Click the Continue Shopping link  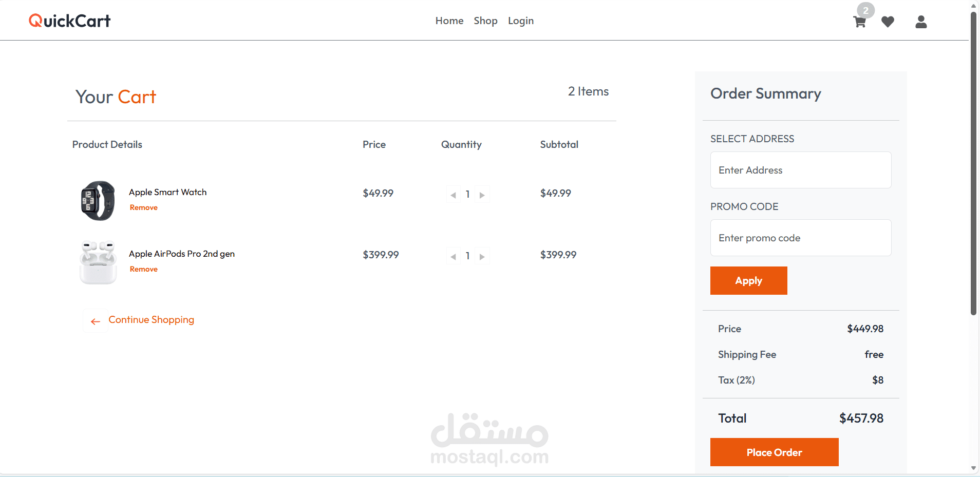151,320
